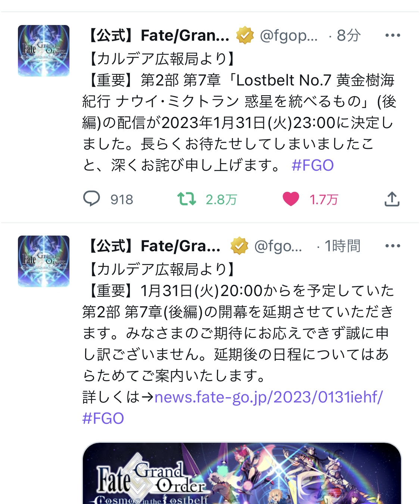The height and width of the screenshot is (504, 420).
Task: Open the Fate Grand Order banner image
Action: coord(242,473)
